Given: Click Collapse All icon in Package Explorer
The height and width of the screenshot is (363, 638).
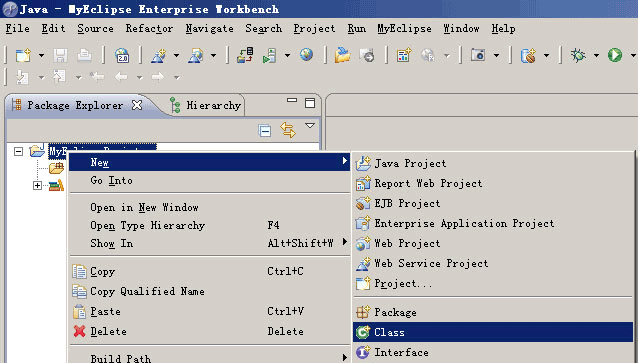Looking at the screenshot, I should [x=264, y=131].
